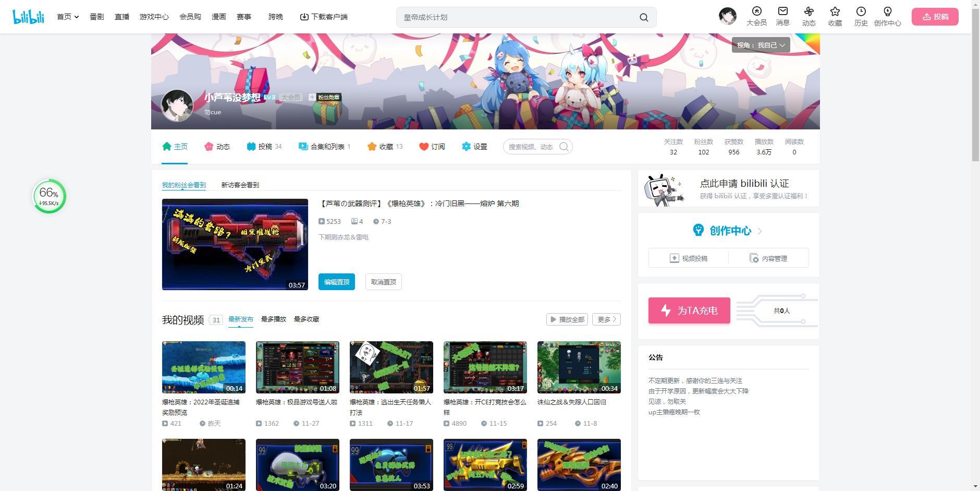Viewport: 980px width, 491px height.
Task: Click the 编辑置顶 button
Action: coord(337,282)
